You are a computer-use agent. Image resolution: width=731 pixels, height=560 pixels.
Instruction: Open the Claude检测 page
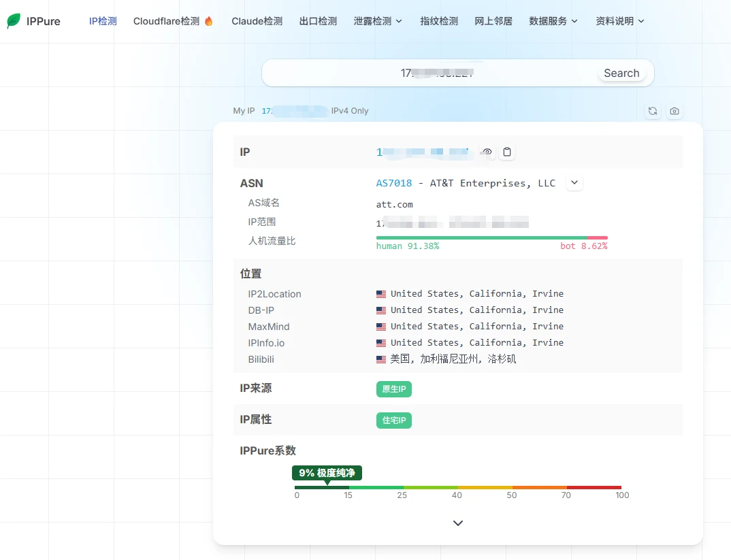pyautogui.click(x=257, y=21)
